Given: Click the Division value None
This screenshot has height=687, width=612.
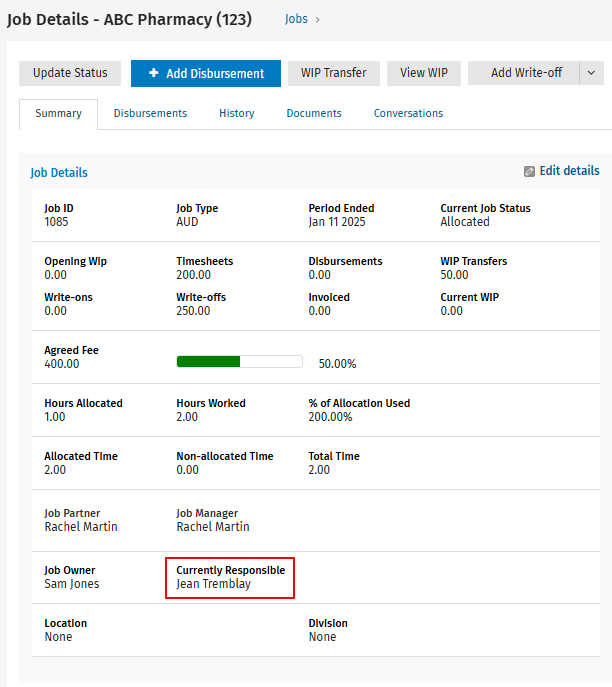Looking at the screenshot, I should 322,637.
